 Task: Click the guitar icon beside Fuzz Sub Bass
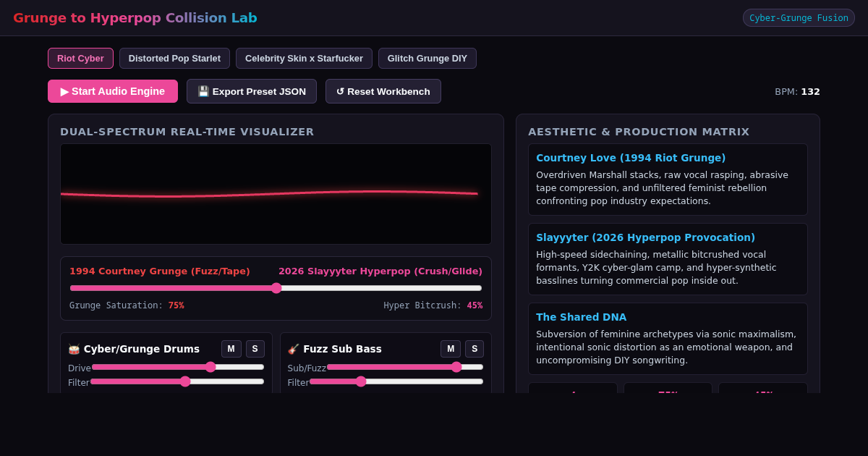tap(294, 349)
